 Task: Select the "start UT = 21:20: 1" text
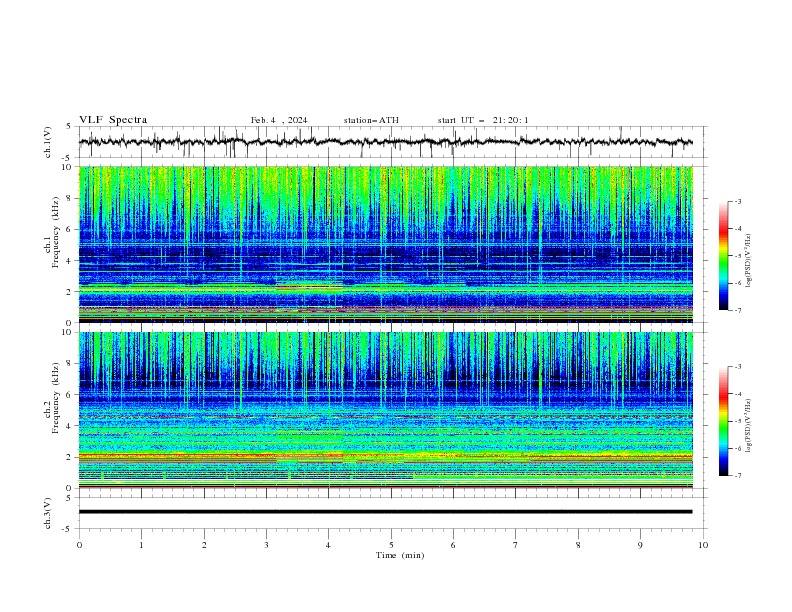(483, 120)
